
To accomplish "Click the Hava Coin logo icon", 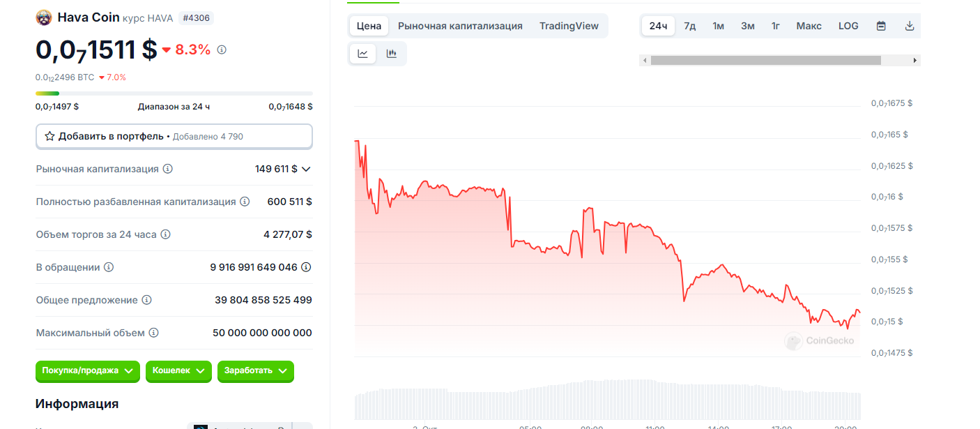I will tap(44, 17).
